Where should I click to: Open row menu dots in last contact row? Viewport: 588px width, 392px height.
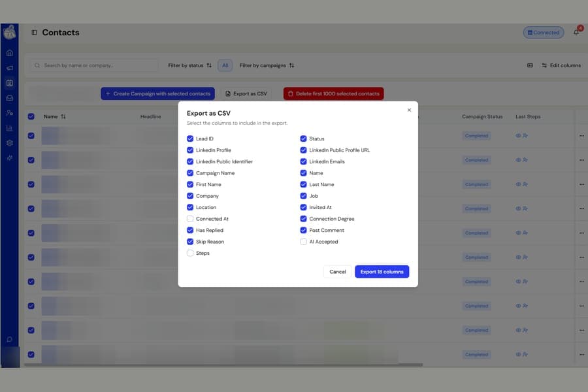click(581, 355)
